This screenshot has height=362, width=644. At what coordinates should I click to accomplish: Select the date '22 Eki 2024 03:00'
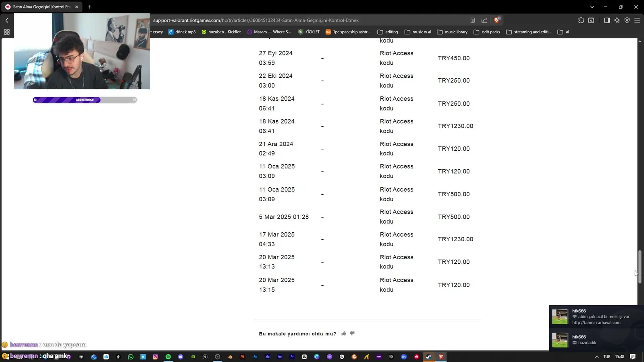[276, 81]
